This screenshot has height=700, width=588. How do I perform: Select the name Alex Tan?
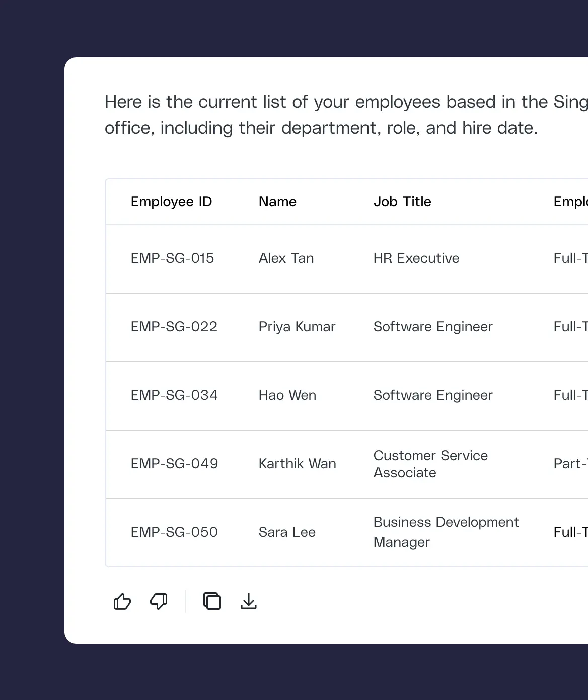(286, 258)
